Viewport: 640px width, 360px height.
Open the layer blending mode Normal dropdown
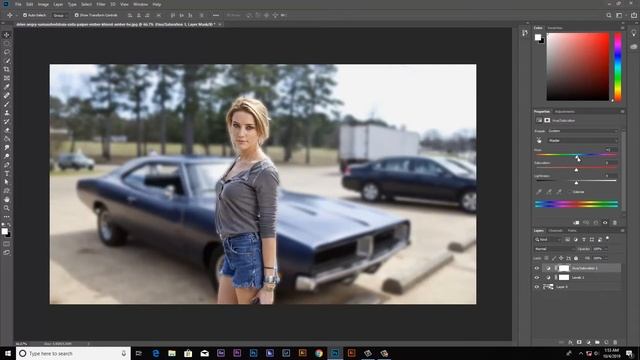click(554, 249)
